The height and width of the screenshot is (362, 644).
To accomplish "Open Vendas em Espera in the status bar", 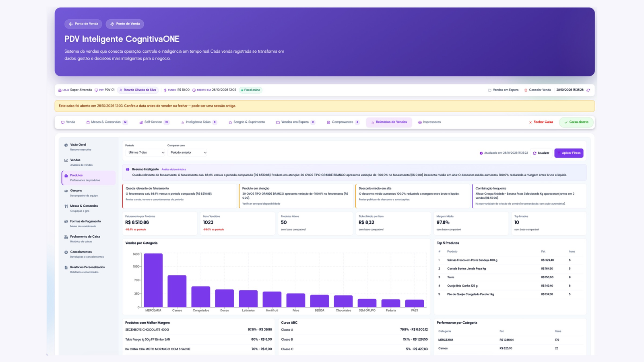I will pos(503,90).
